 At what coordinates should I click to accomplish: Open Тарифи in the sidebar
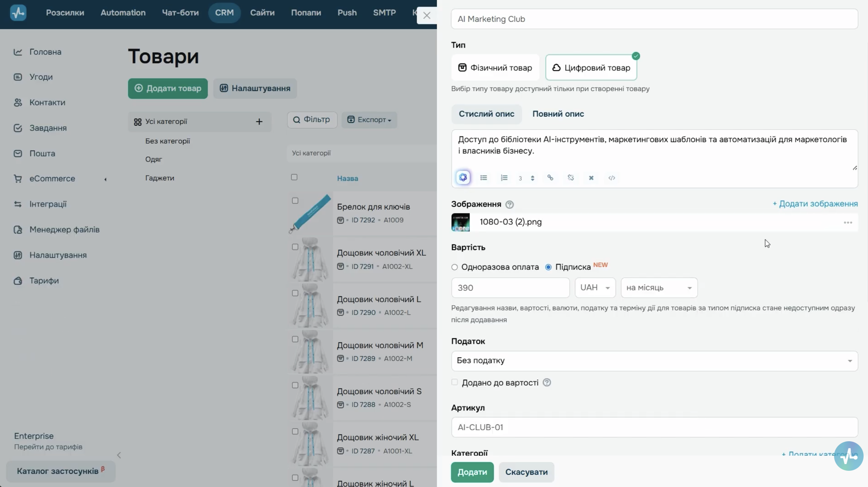coord(44,281)
